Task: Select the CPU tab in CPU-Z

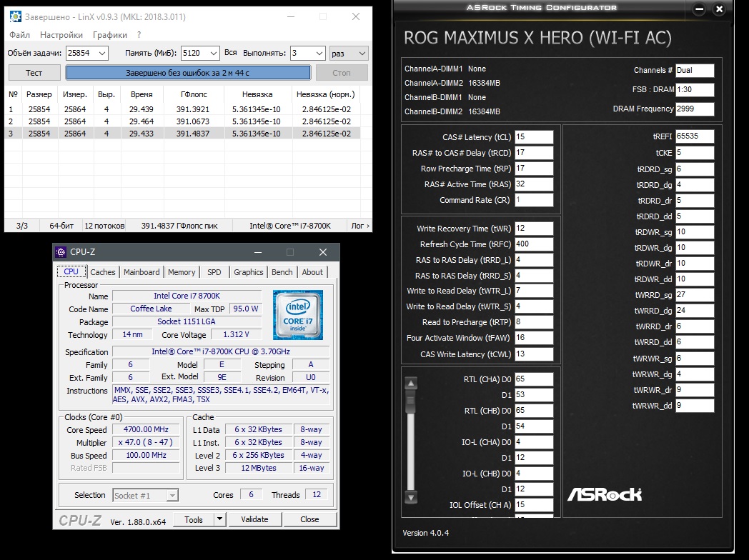Action: [71, 271]
